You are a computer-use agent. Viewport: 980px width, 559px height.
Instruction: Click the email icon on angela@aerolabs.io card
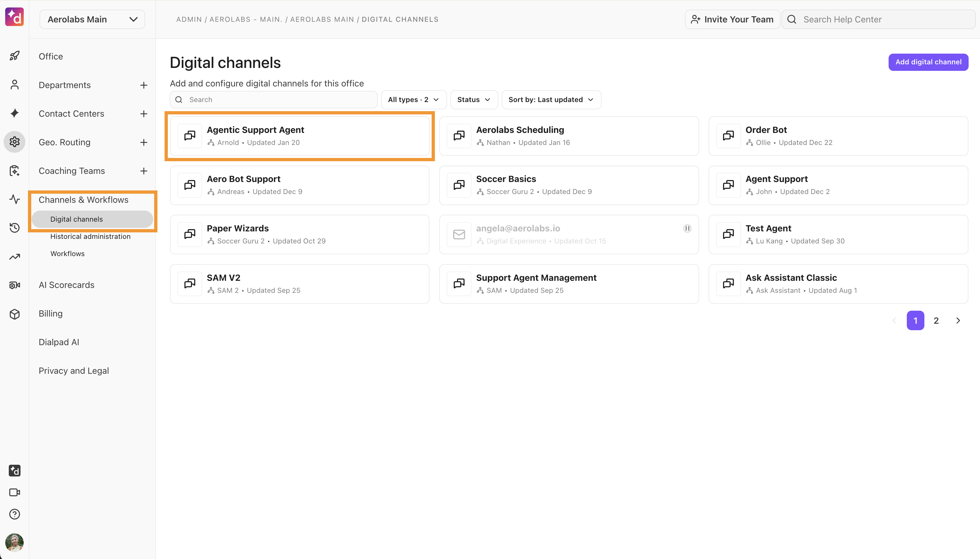tap(459, 235)
